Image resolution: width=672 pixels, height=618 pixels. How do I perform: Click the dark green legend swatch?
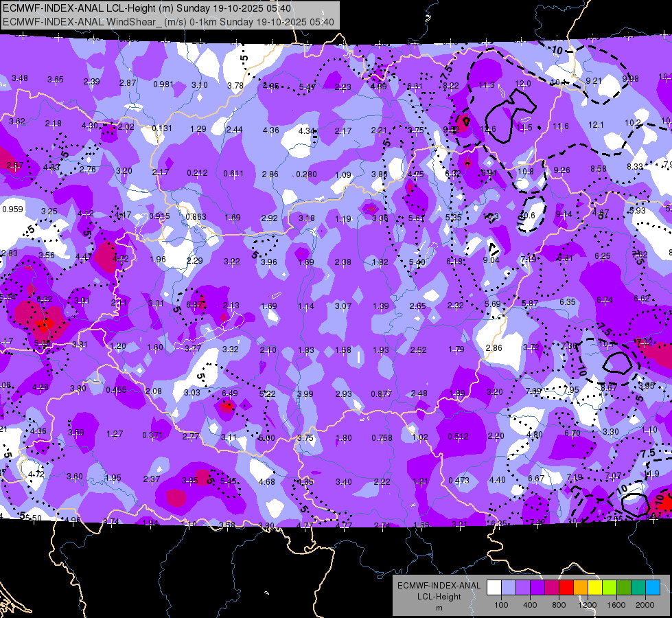(623, 588)
